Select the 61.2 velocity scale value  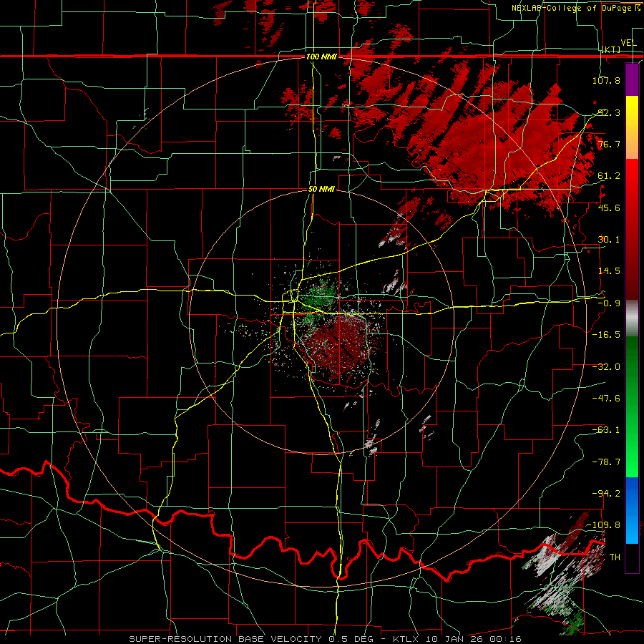click(x=609, y=176)
